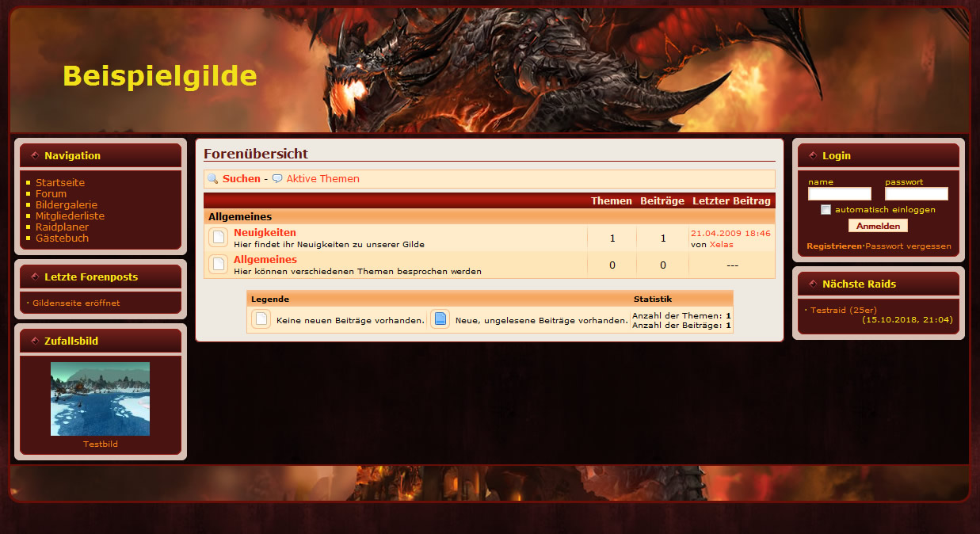Open the last post dated 21.04.2009 18:46
Viewport: 980px width, 534px height.
point(730,234)
